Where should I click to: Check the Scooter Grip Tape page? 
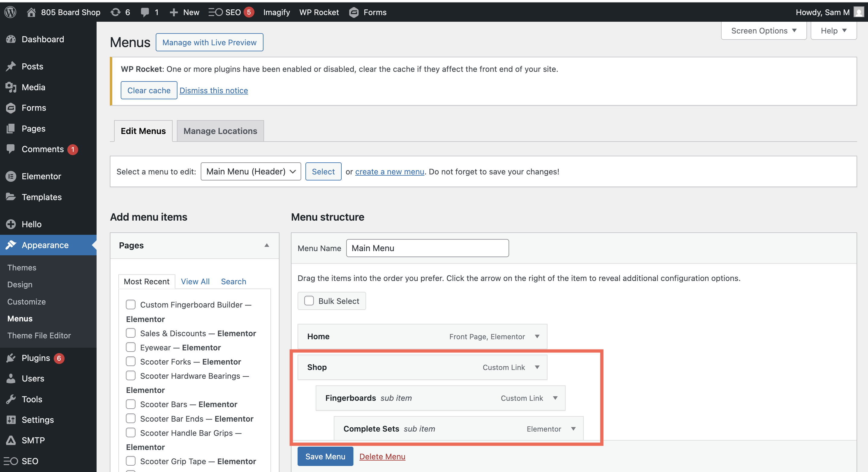tap(131, 461)
